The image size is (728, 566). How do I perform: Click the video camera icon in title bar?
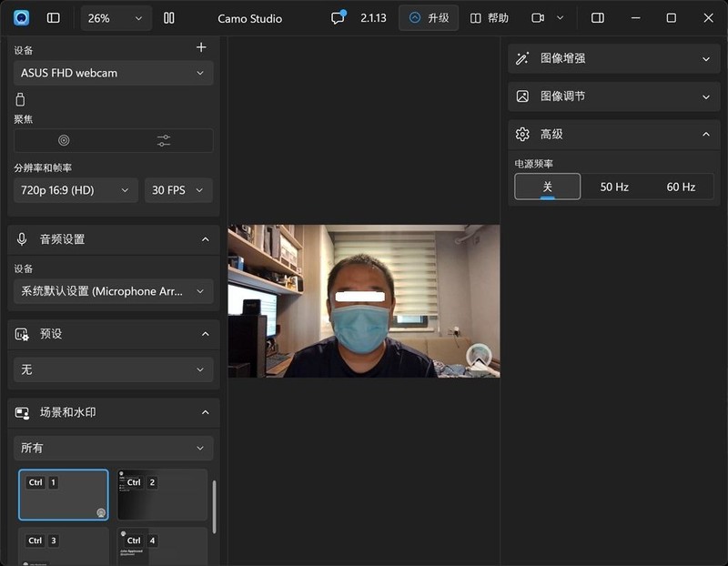pyautogui.click(x=538, y=18)
